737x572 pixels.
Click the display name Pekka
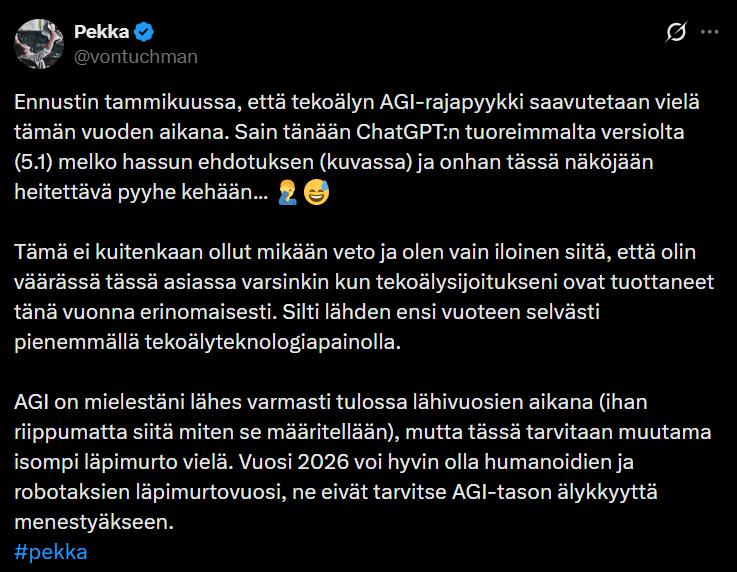(101, 32)
